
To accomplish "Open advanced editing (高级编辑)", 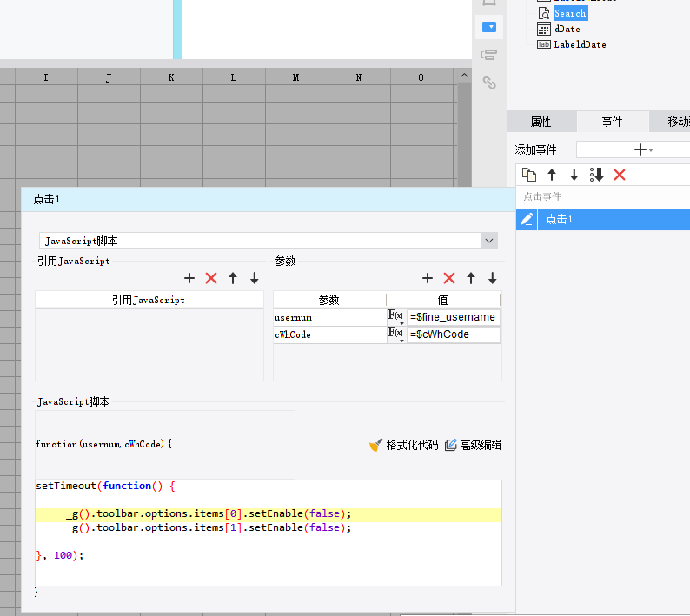I will (x=473, y=446).
